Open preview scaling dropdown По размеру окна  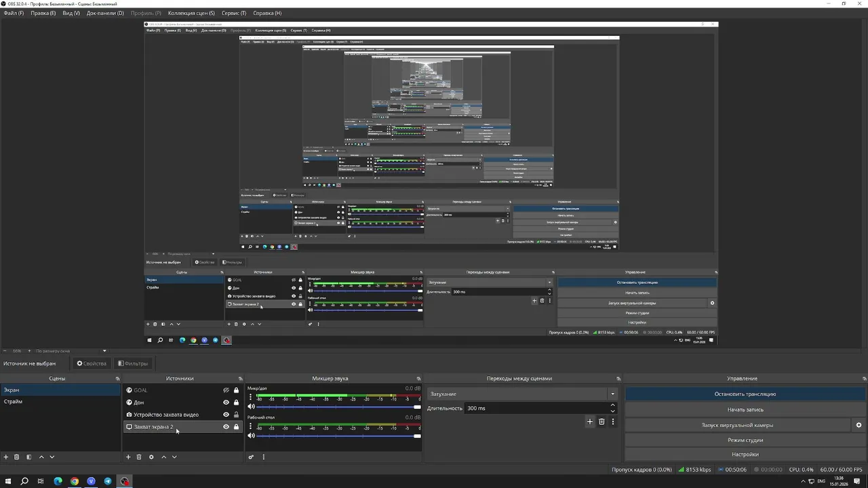coord(71,351)
